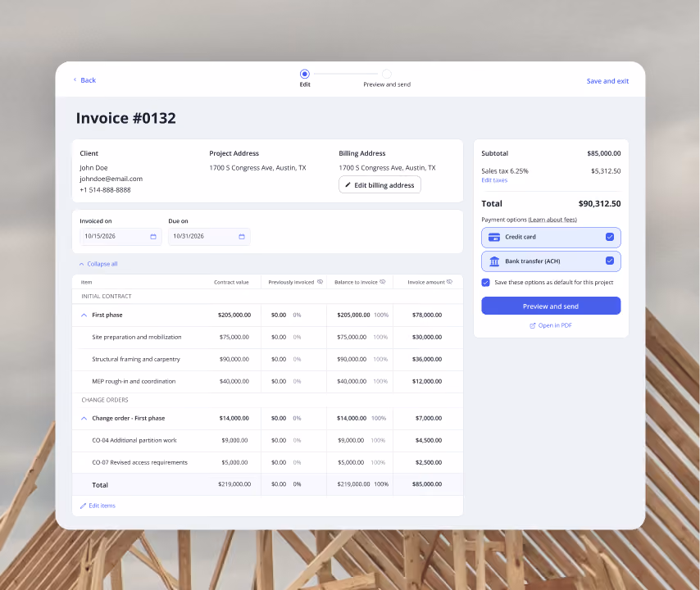The image size is (700, 590).
Task: Click the Collapse all chevron icon
Action: [x=82, y=264]
